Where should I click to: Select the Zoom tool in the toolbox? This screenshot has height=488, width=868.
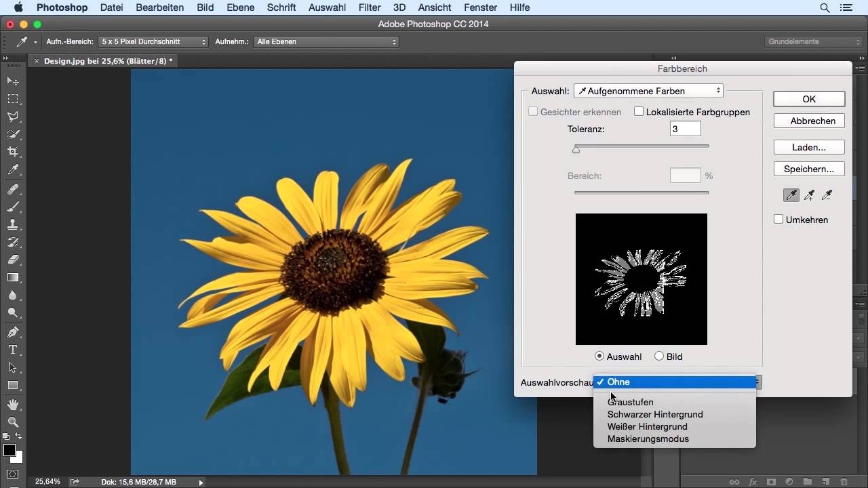12,422
